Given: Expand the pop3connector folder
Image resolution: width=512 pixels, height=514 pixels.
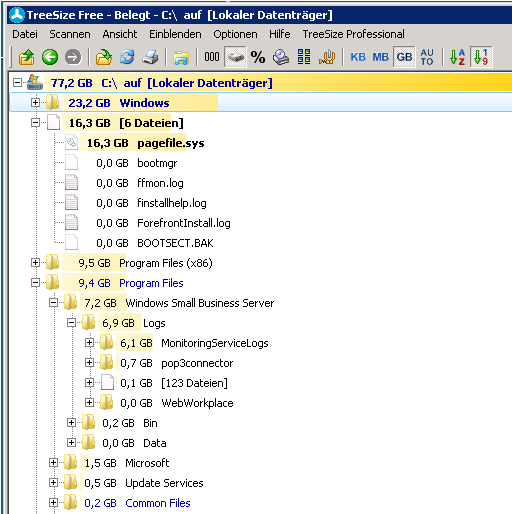Looking at the screenshot, I should coord(89,363).
